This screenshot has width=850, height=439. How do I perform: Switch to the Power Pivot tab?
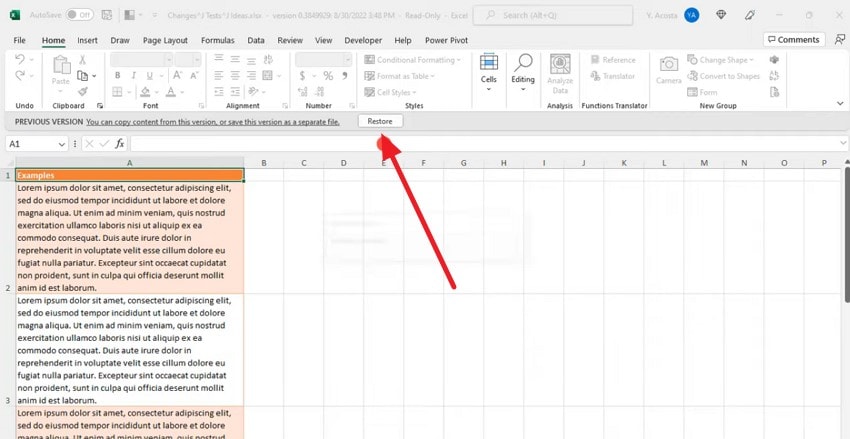click(x=446, y=40)
